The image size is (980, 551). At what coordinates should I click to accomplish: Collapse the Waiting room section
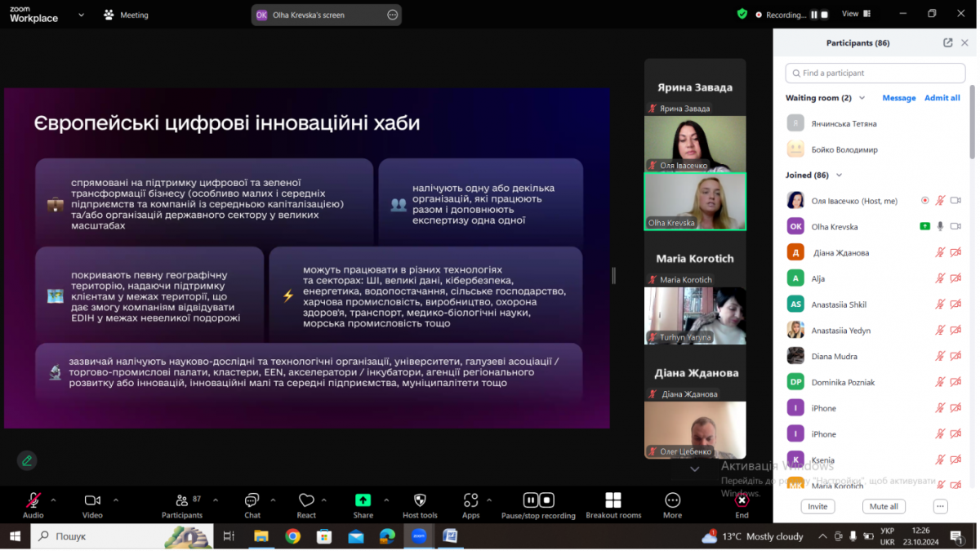click(861, 98)
